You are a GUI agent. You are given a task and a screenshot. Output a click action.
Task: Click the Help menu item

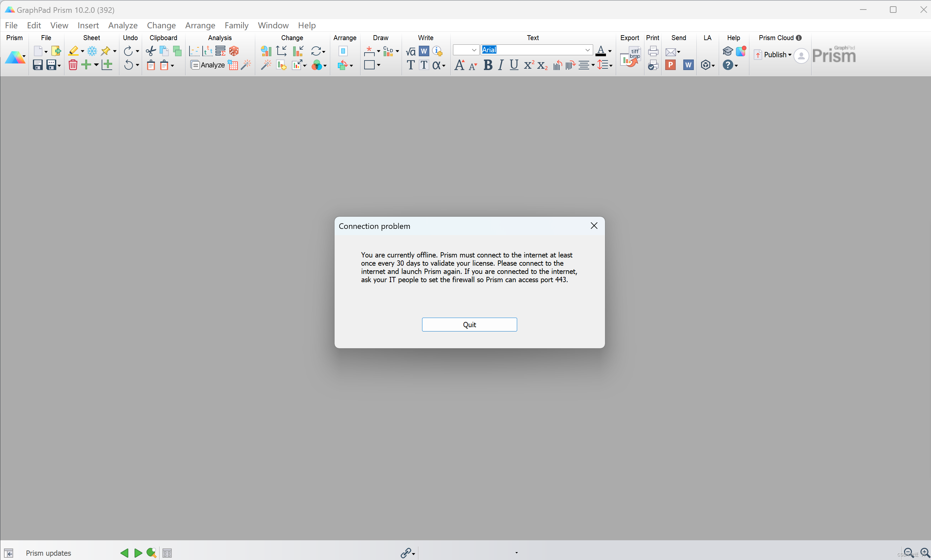pyautogui.click(x=307, y=25)
